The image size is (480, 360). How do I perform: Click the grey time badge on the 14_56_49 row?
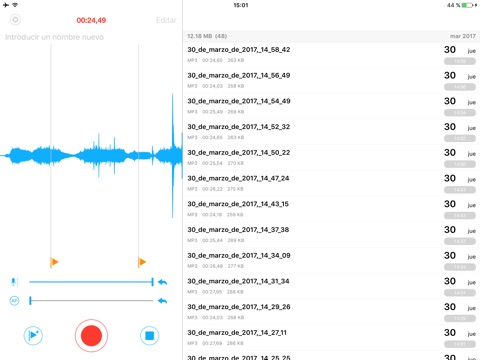pyautogui.click(x=460, y=87)
